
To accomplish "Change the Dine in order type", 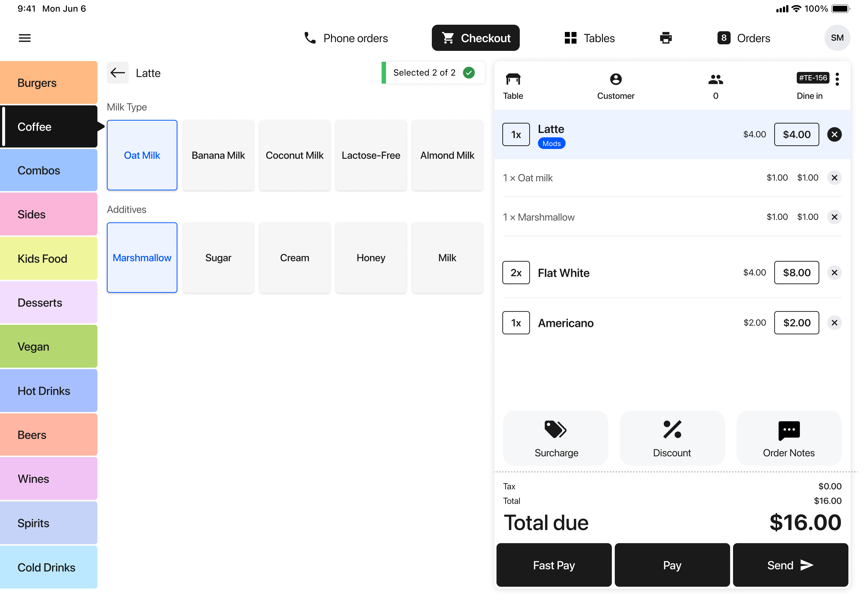I will point(809,96).
